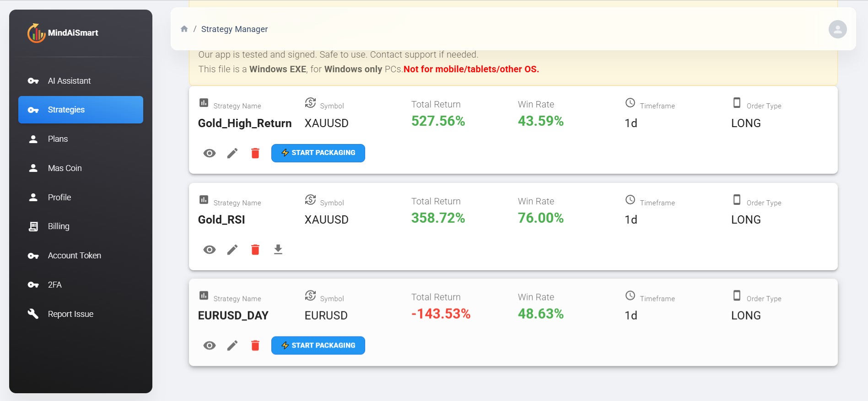Delete Gold_High_Return strategy
Screen dimensions: 868x401
255,153
